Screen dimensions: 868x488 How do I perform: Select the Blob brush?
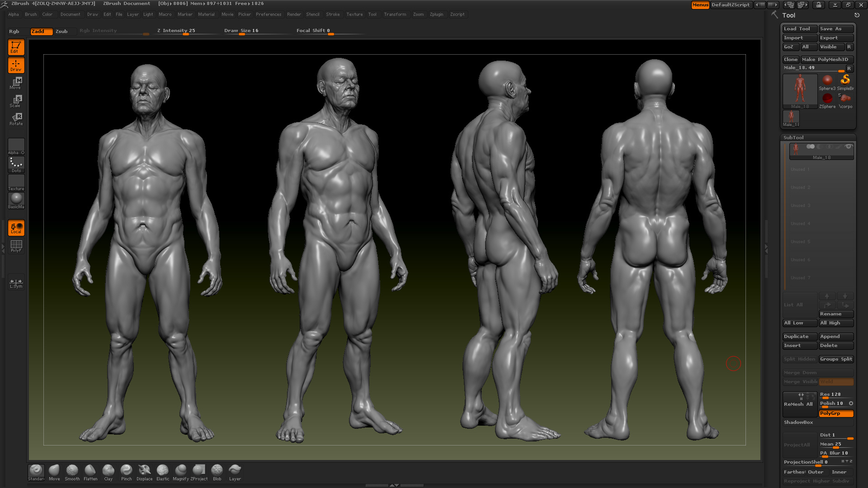[x=217, y=472]
